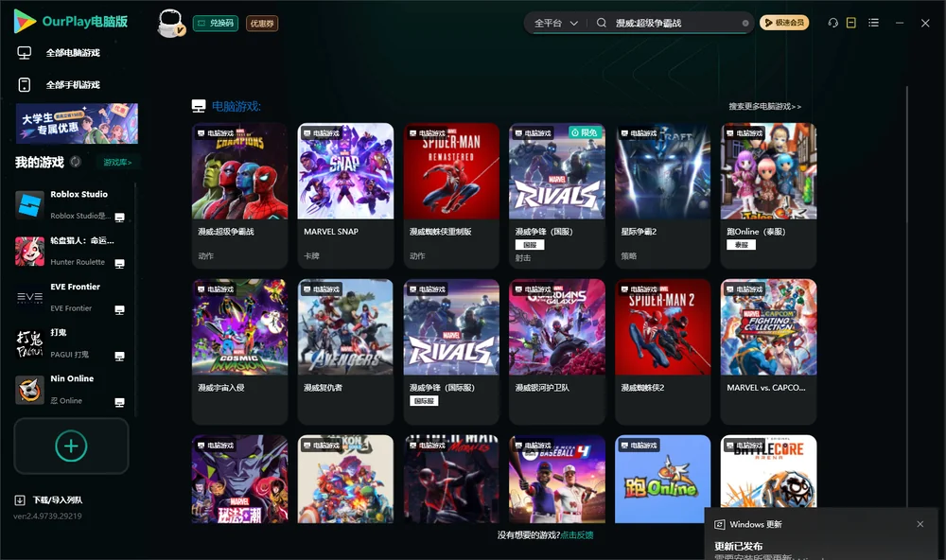Click the 极速会员 VIP button

[x=783, y=23]
